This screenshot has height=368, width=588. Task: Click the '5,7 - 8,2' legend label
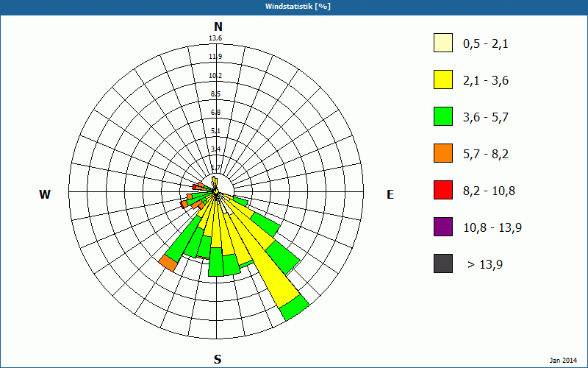pyautogui.click(x=486, y=155)
